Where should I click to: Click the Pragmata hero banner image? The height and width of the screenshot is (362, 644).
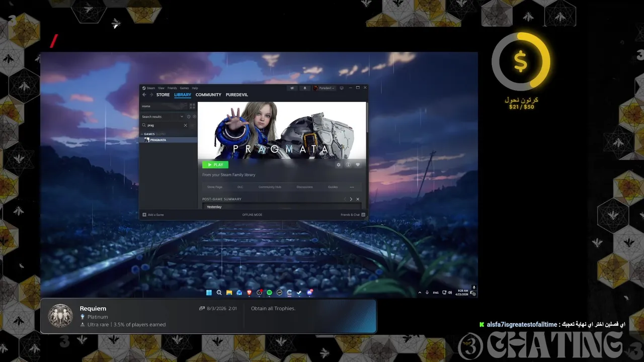click(x=282, y=131)
